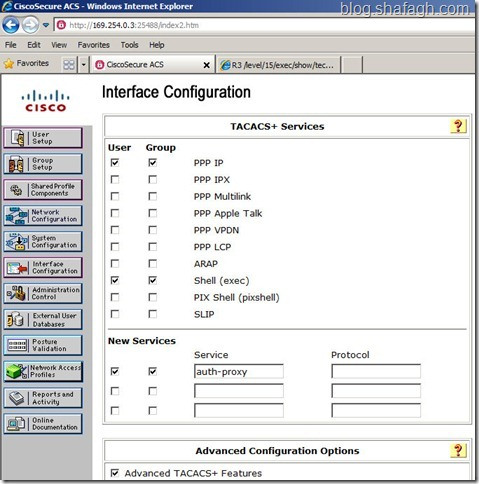Open Network Access Profiles

coord(43,371)
